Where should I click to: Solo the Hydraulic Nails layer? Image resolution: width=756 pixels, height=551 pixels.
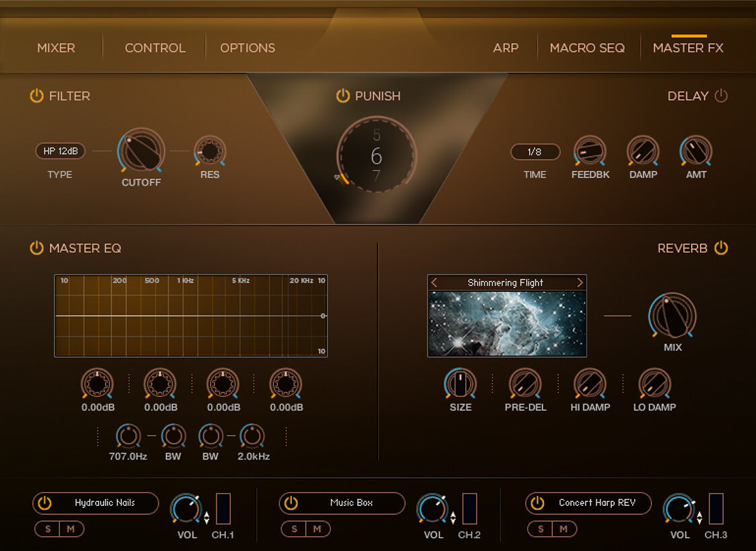[48, 529]
